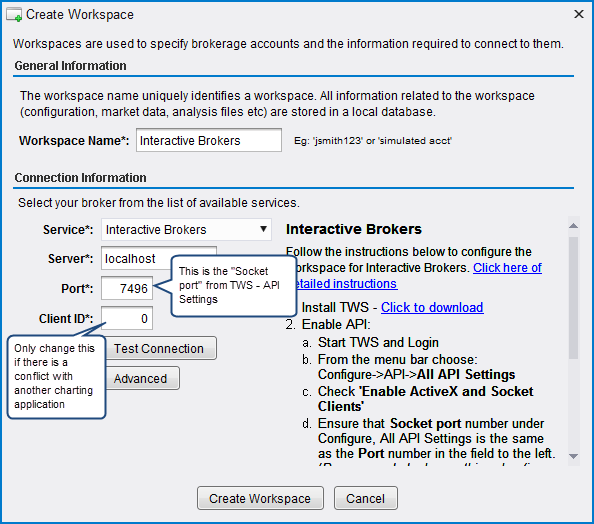The height and width of the screenshot is (524, 594).
Task: Click the 'General Information' section heading
Action: 70,66
